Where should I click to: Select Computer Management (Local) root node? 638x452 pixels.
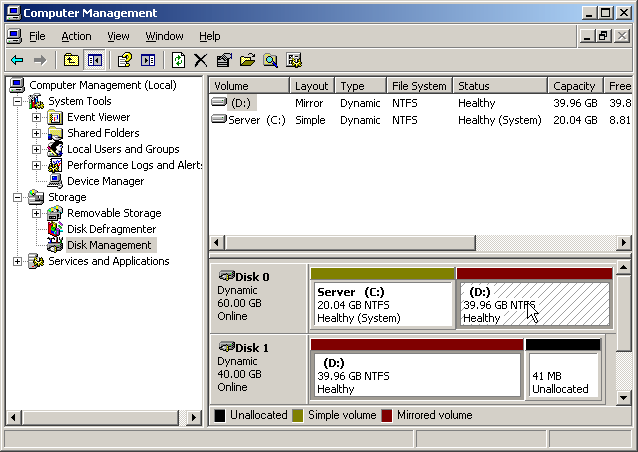pyautogui.click(x=103, y=85)
